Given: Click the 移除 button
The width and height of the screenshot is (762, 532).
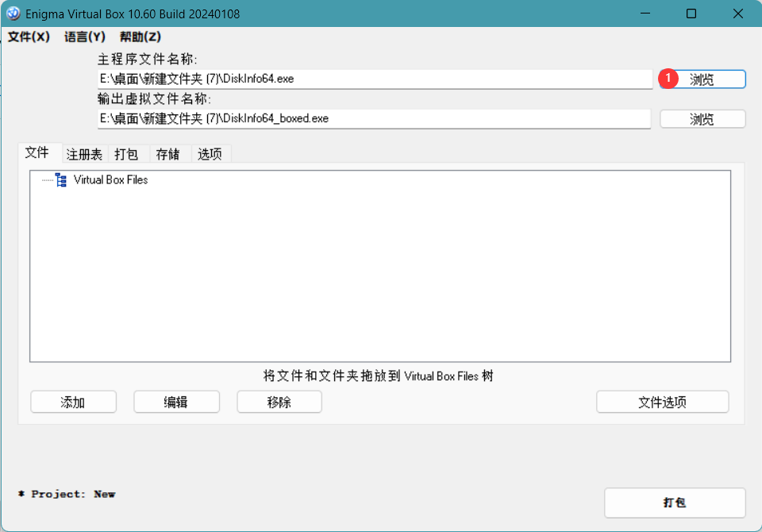Looking at the screenshot, I should (279, 402).
